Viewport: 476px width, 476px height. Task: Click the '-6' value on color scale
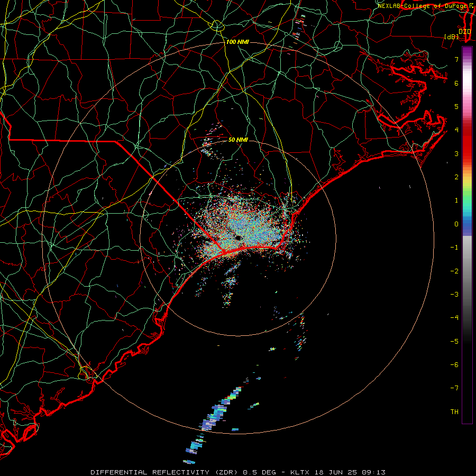(454, 365)
